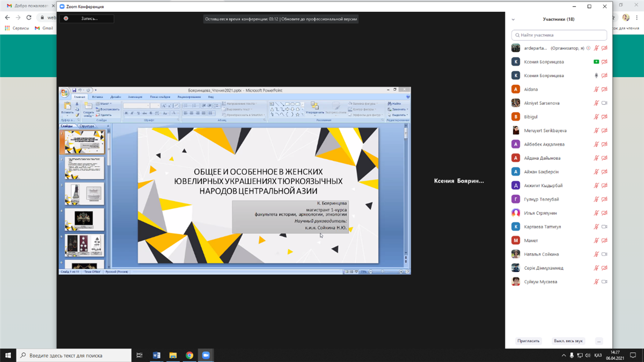Click the camera icon beside Akniyet Sarsenova
Viewport: 644px width, 362px height.
pos(604,103)
